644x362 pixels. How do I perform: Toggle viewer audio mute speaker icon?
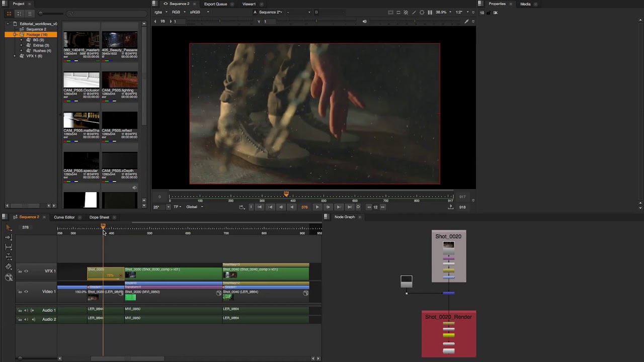pos(364,22)
